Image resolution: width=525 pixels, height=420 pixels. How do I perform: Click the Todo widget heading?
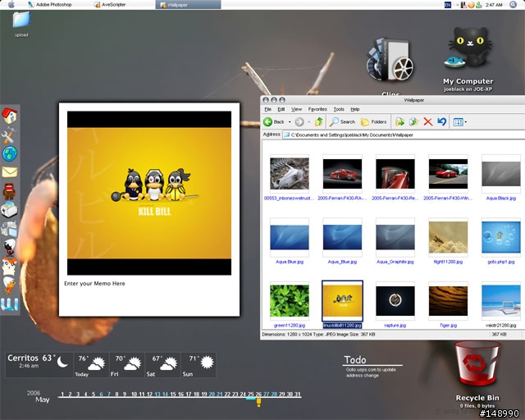click(x=355, y=360)
